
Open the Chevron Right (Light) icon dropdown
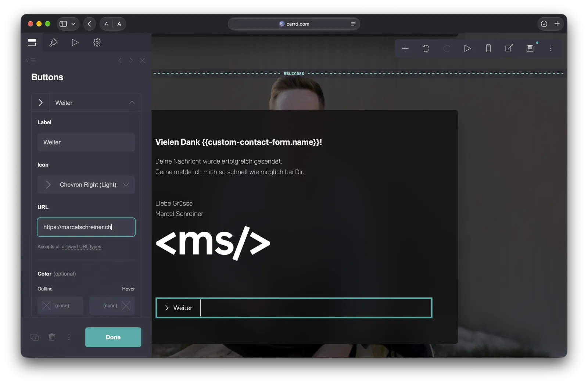[x=86, y=185]
